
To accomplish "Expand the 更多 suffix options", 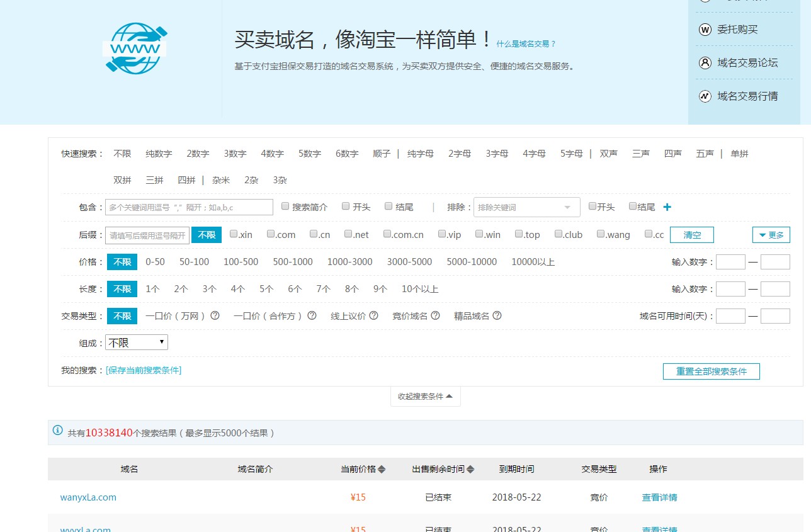I will tap(771, 234).
